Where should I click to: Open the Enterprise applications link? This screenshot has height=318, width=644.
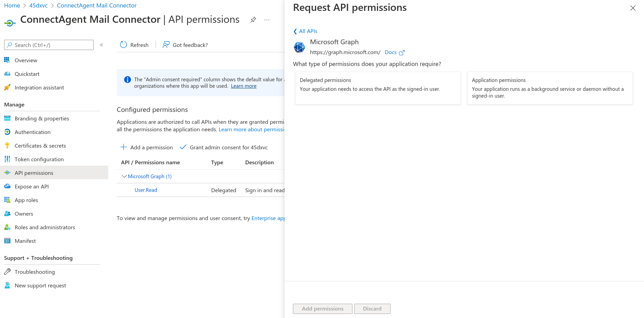268,218
